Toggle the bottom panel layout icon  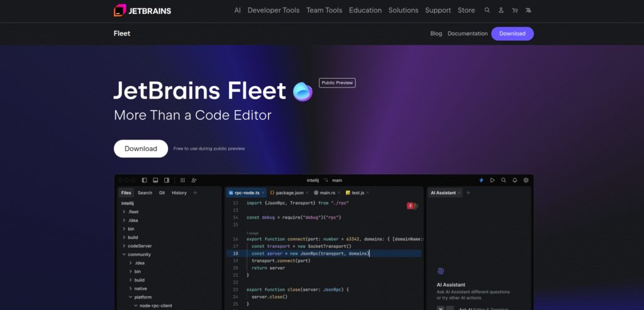coord(155,180)
